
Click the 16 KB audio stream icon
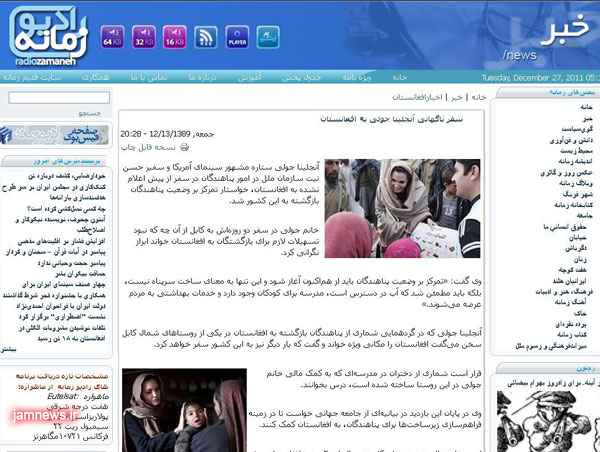point(174,37)
